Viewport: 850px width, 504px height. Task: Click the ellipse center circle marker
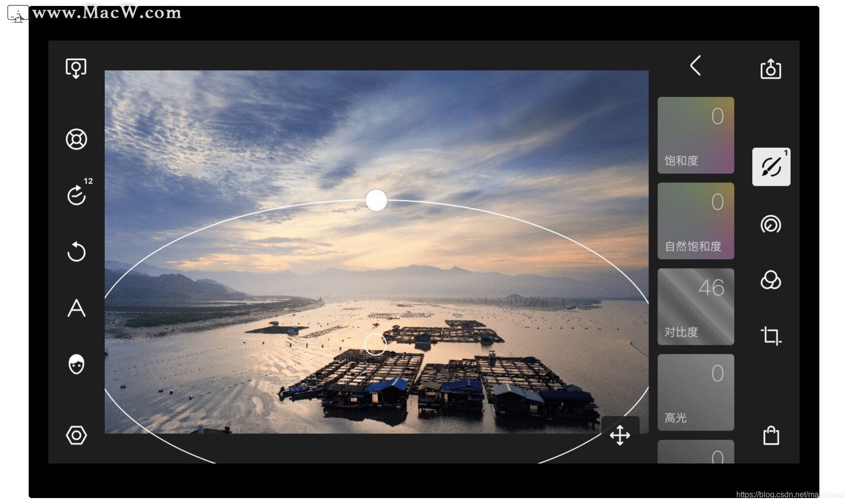(375, 344)
